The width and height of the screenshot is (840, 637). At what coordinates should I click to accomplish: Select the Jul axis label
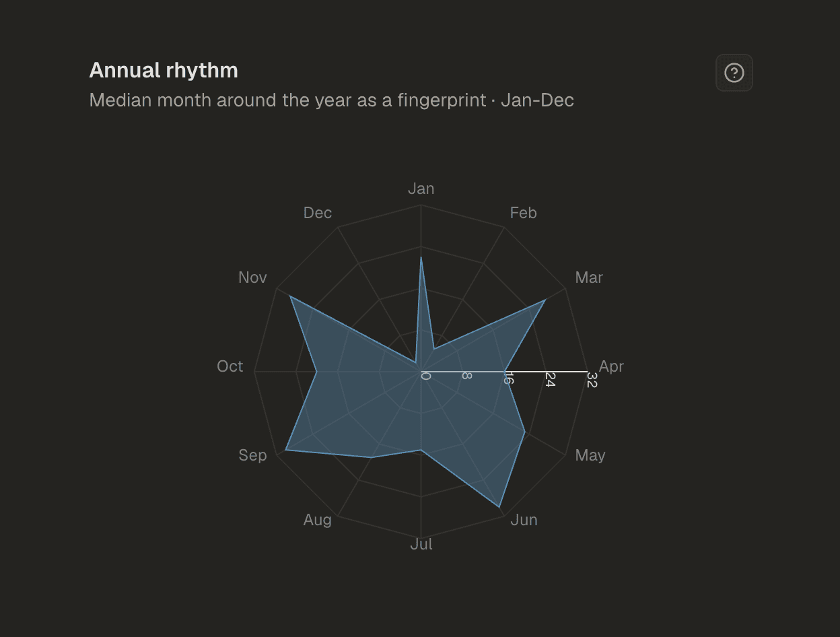point(421,544)
